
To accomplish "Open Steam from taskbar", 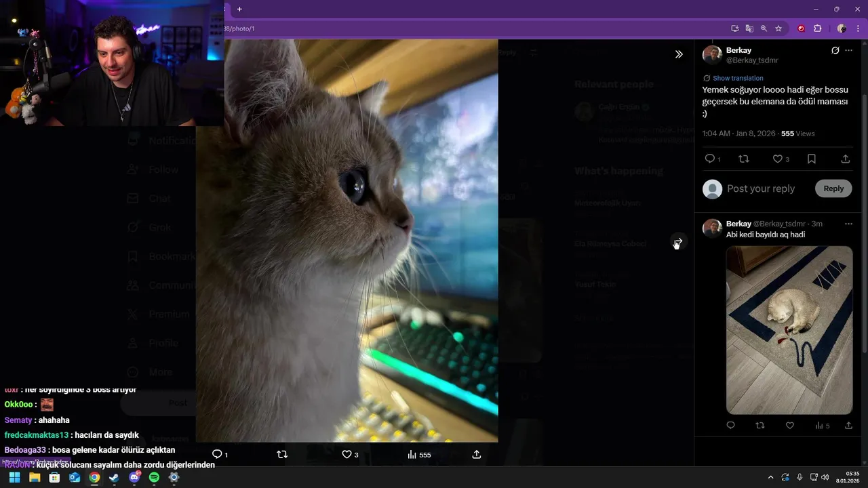I will tap(114, 477).
